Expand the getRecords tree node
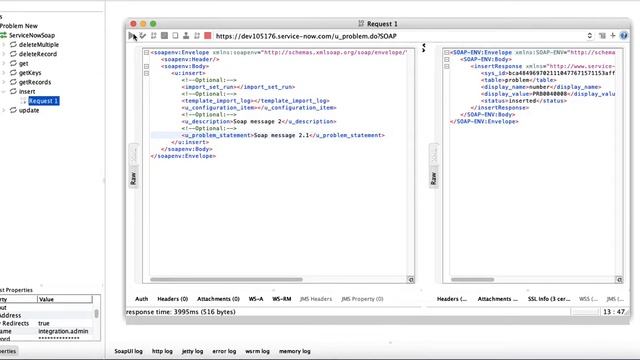 [x=4, y=82]
